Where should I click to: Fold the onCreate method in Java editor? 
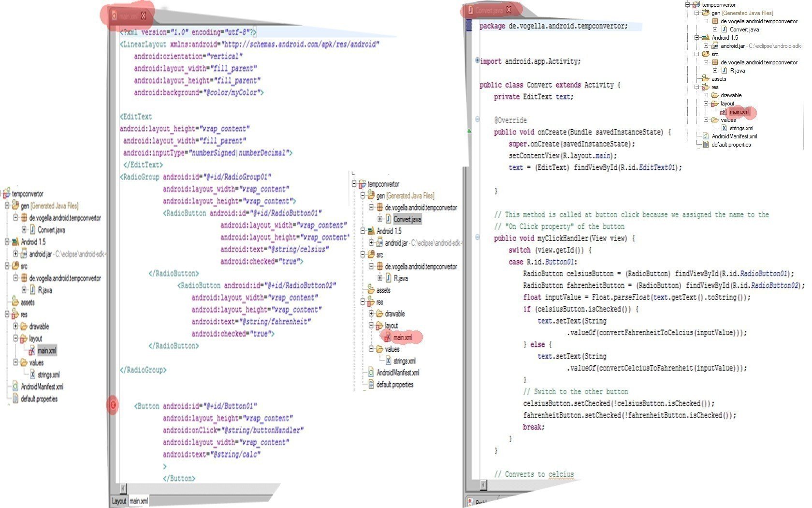[477, 120]
